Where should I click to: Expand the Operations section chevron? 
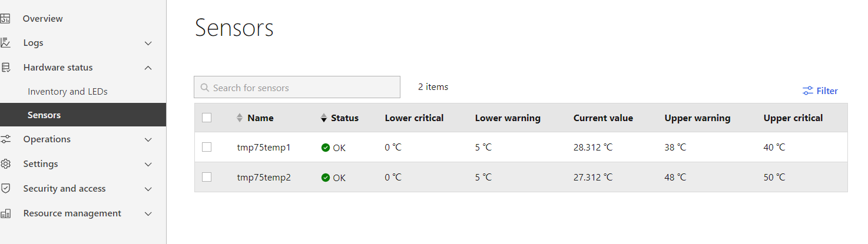point(148,139)
